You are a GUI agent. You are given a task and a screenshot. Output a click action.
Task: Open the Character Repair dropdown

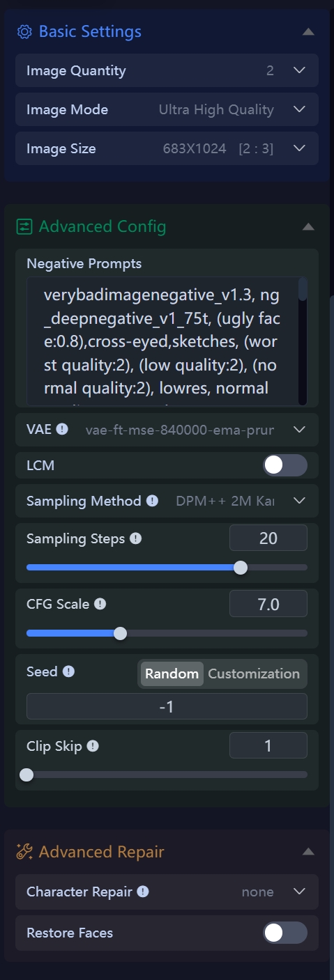(167, 892)
